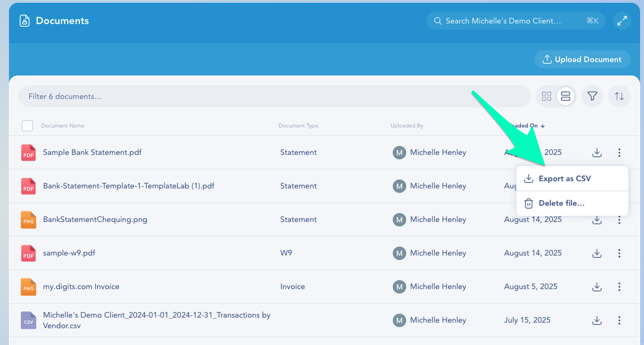
Task: Click the search magnifier icon
Action: point(438,21)
